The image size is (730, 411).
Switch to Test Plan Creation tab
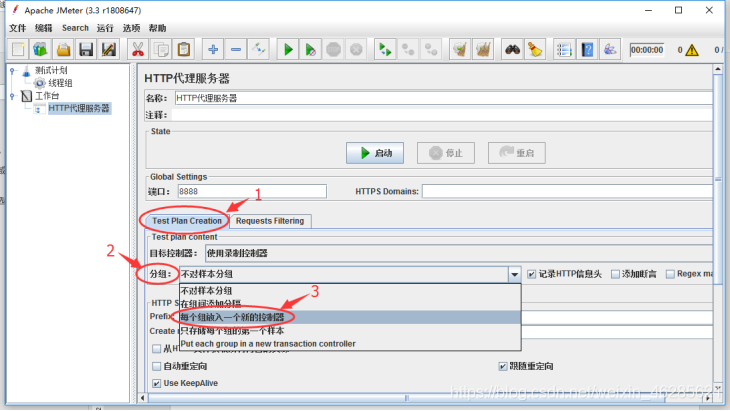(x=187, y=221)
